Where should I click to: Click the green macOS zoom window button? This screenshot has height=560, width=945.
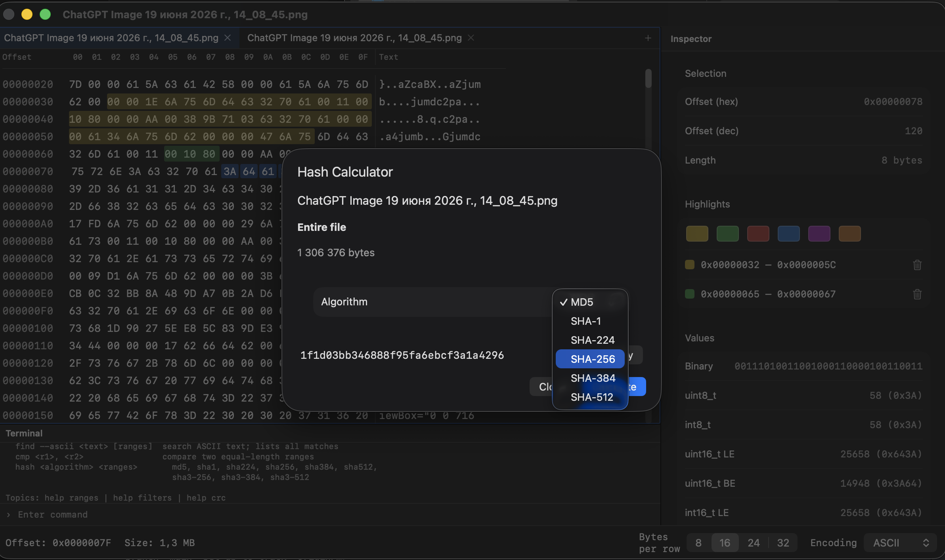click(x=45, y=15)
